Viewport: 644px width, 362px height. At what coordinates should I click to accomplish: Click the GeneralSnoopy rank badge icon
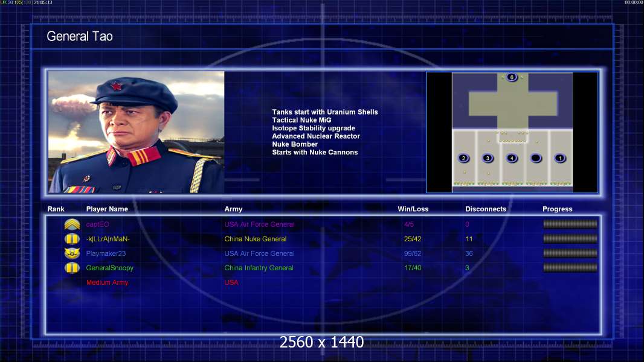[72, 268]
